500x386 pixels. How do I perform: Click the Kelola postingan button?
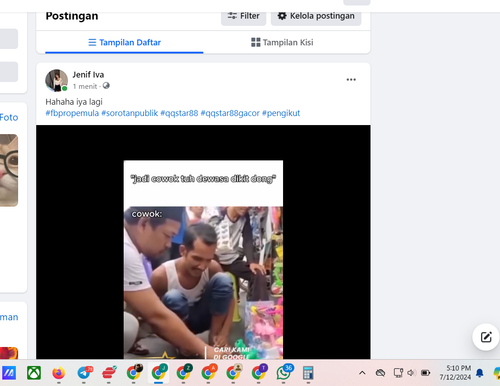coord(316,16)
